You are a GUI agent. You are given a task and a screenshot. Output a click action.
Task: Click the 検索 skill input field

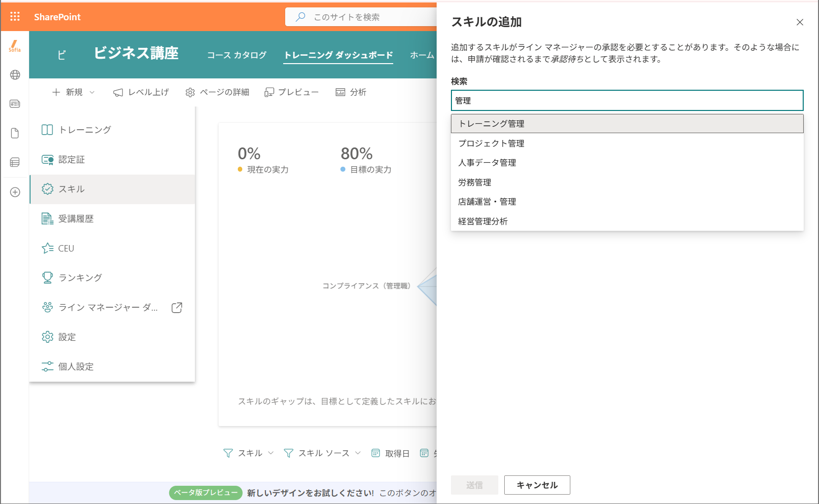627,101
